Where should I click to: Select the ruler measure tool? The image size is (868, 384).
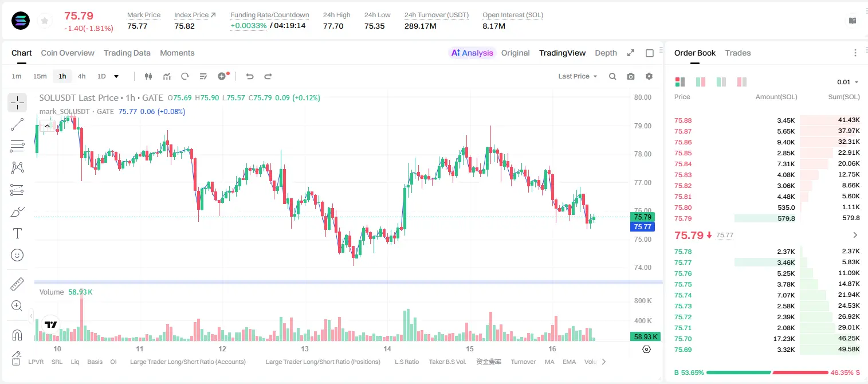pyautogui.click(x=17, y=284)
